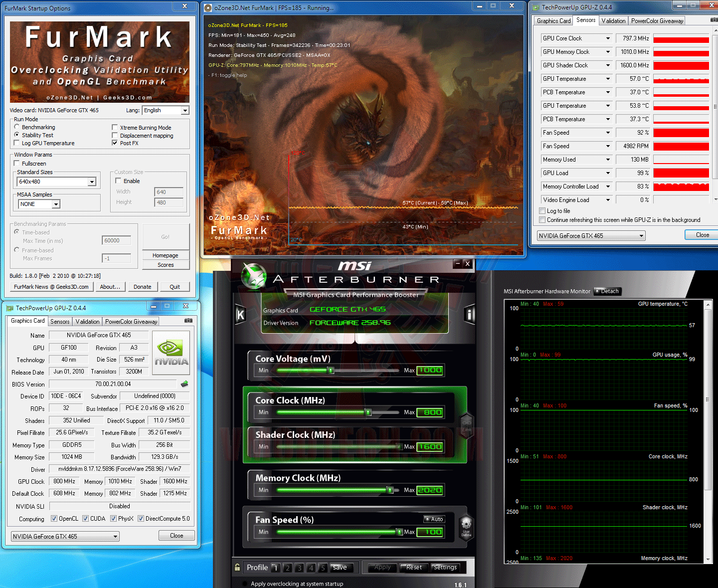Load Afterburner profile slot 2
The height and width of the screenshot is (588, 718).
coord(287,568)
